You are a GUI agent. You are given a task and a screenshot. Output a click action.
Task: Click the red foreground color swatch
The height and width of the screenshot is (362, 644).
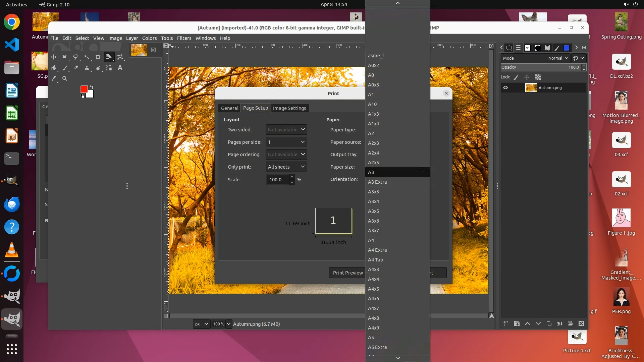(84, 89)
